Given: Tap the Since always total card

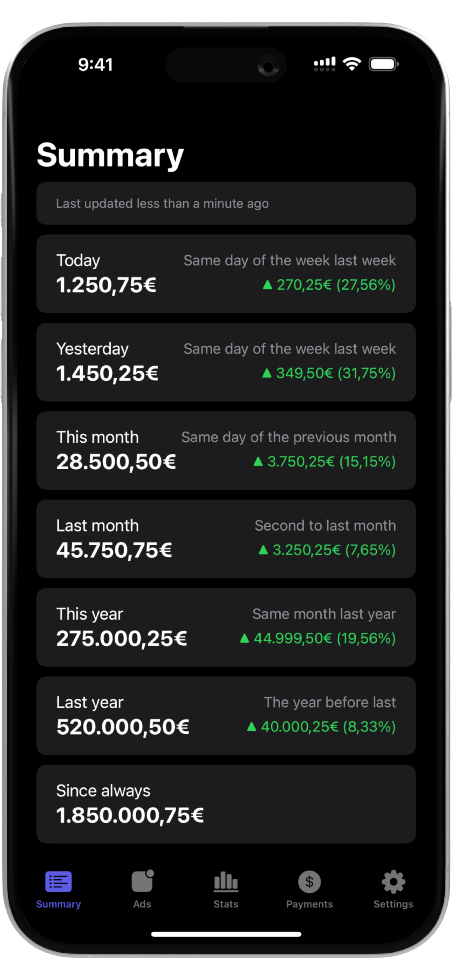Looking at the screenshot, I should click(x=226, y=804).
